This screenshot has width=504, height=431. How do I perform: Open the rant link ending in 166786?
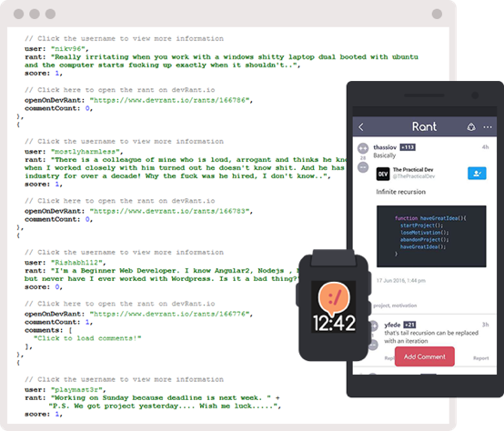click(169, 100)
